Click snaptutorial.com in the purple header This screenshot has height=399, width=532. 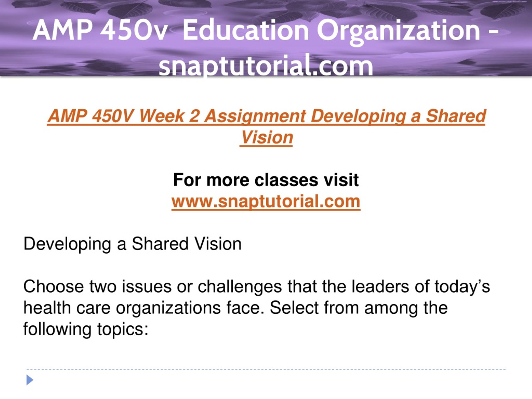click(266, 66)
